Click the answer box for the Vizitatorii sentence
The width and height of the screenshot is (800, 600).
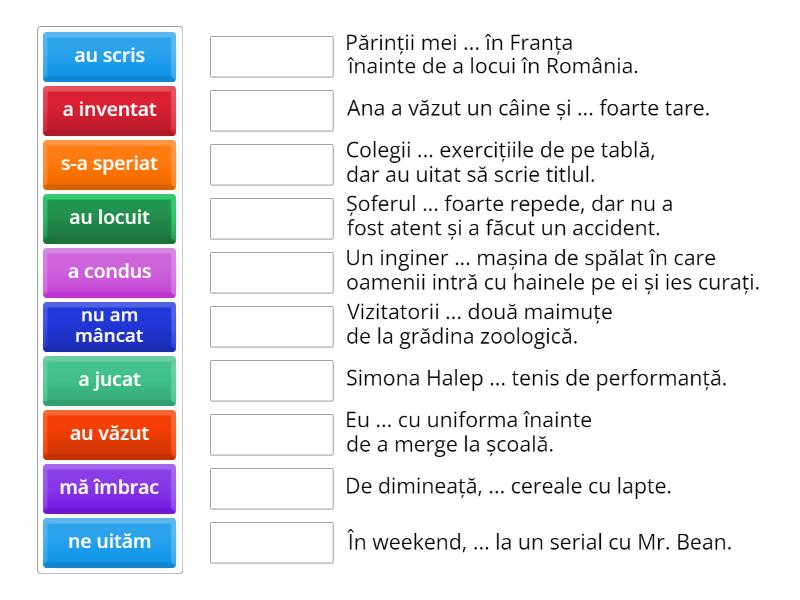pos(271,326)
